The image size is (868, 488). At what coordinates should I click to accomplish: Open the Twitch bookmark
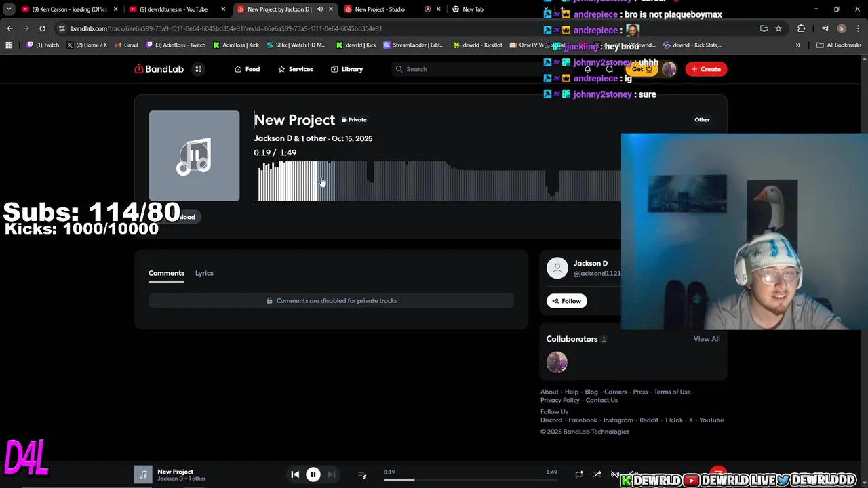43,45
